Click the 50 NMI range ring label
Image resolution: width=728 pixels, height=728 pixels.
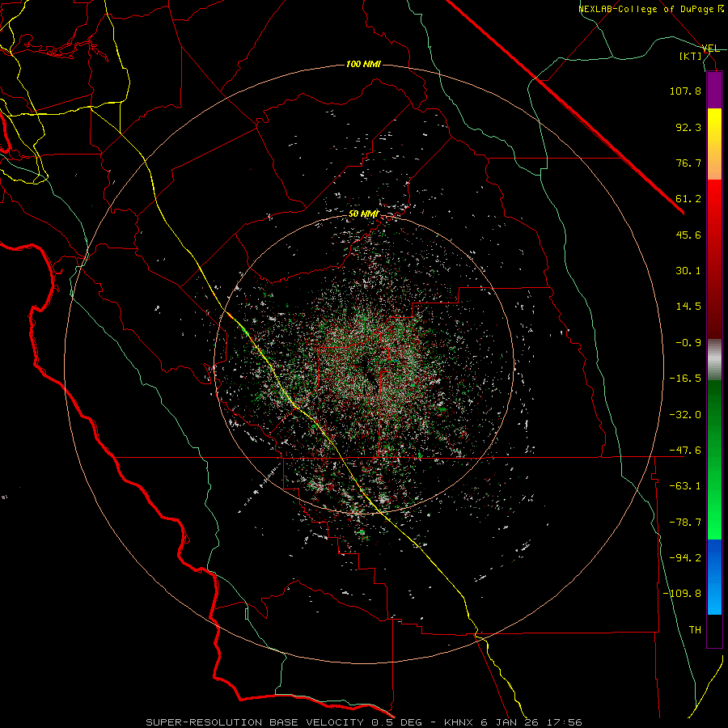[x=363, y=214]
